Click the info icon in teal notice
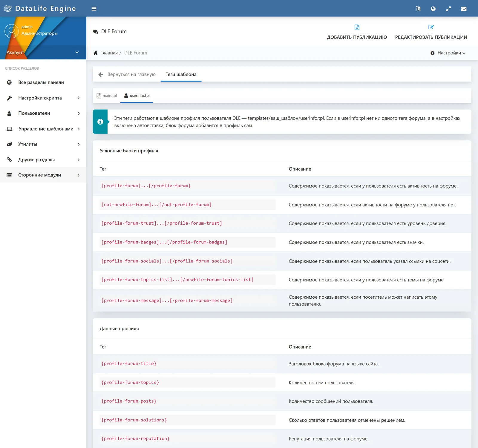Viewport: 478px width, 448px height. click(100, 122)
